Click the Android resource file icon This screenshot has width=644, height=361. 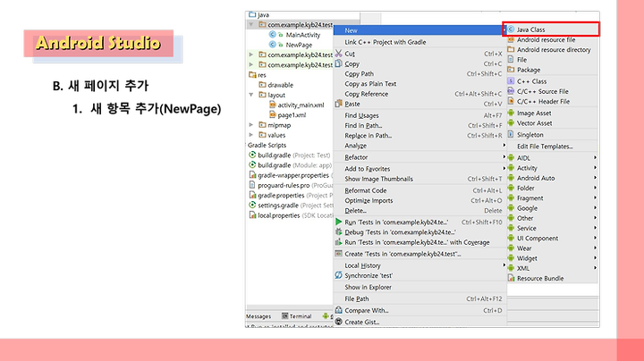tap(511, 39)
